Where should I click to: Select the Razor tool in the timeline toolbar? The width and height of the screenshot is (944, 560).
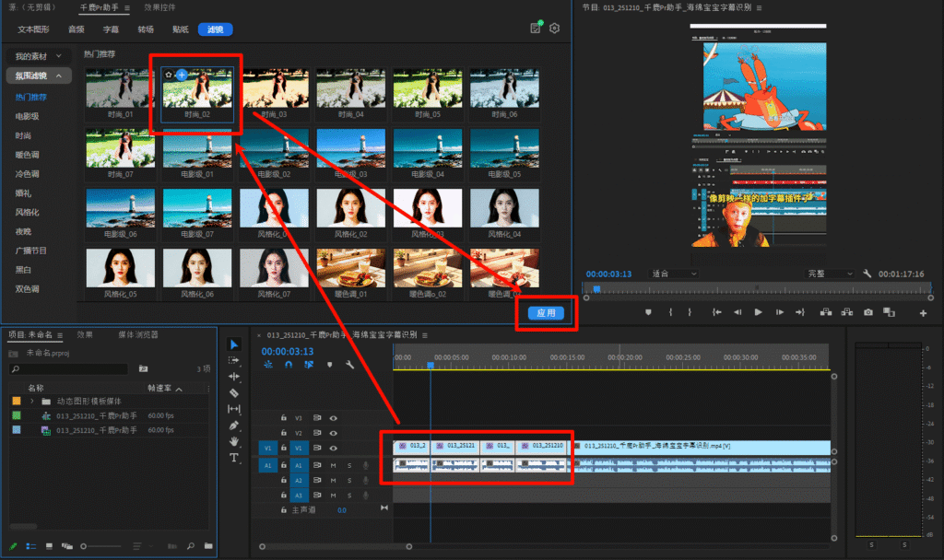(234, 392)
